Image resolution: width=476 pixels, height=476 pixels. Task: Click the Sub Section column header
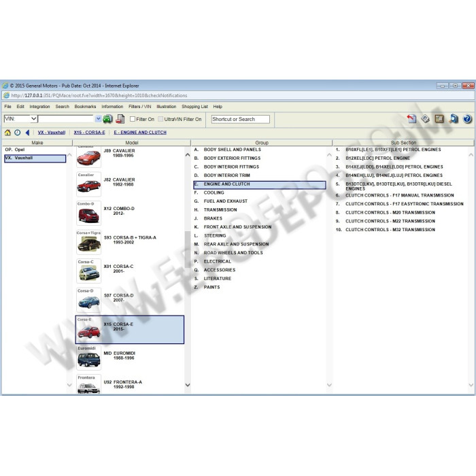tap(403, 143)
